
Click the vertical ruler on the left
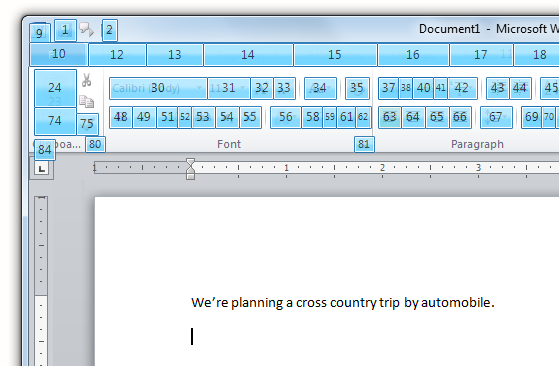coord(41,281)
